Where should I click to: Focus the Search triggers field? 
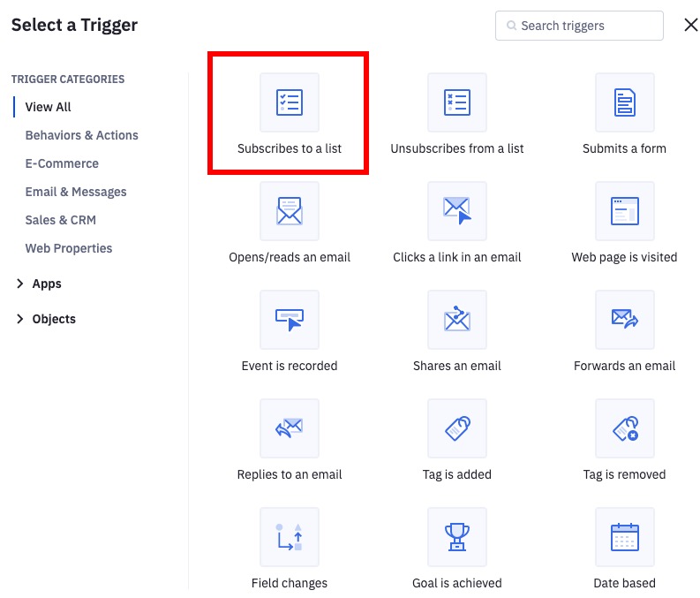point(579,26)
